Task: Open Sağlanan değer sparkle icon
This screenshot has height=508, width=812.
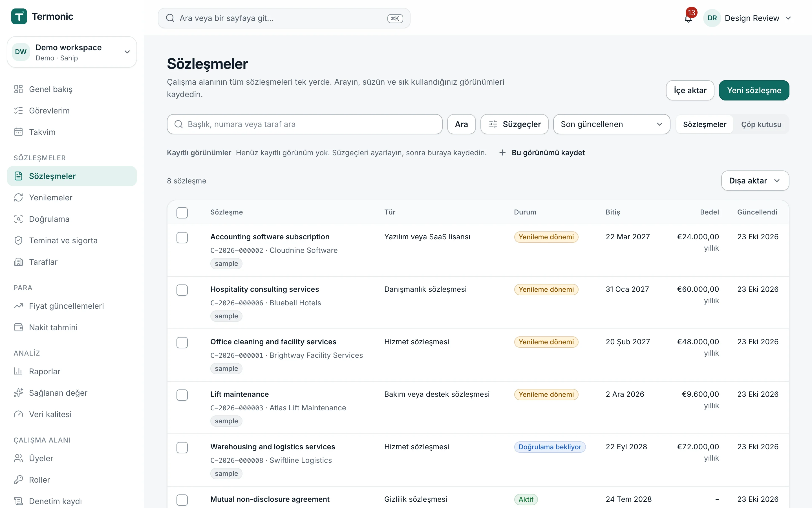Action: (x=18, y=393)
